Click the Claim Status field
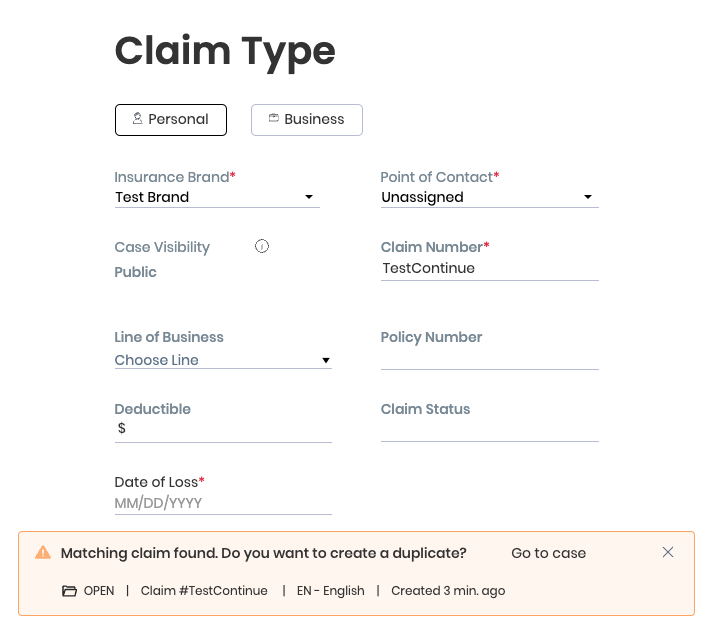The width and height of the screenshot is (711, 632). click(489, 430)
